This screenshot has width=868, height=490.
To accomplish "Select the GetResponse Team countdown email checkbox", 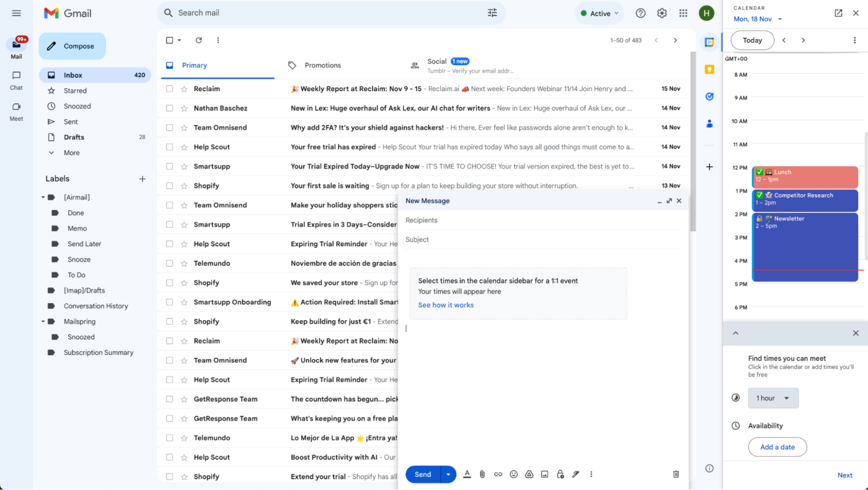I will pos(169,399).
